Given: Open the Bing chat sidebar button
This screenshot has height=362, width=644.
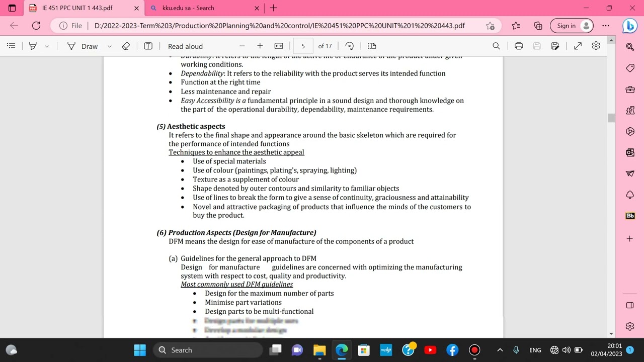Looking at the screenshot, I should (630, 26).
